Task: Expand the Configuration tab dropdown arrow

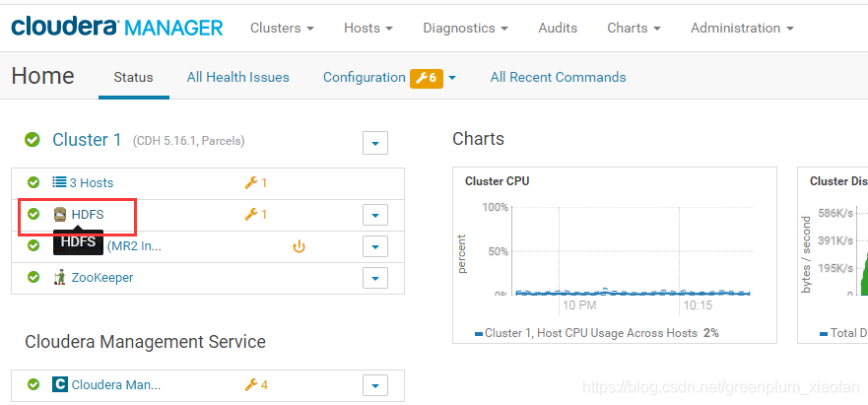Action: click(x=452, y=78)
